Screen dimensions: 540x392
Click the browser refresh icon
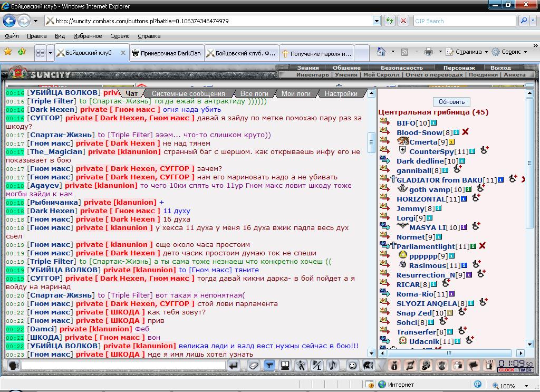[390, 21]
